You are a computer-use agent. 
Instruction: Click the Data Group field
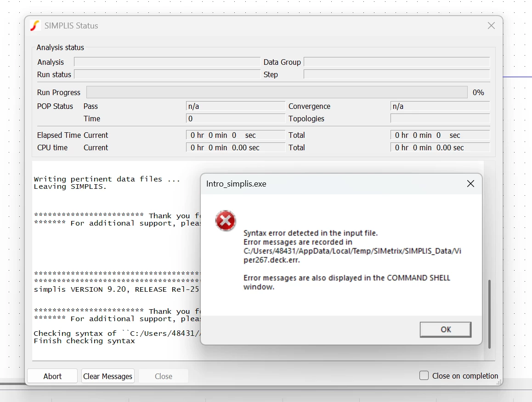[396, 62]
